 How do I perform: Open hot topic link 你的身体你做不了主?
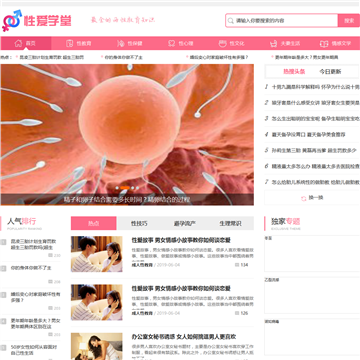(123, 57)
